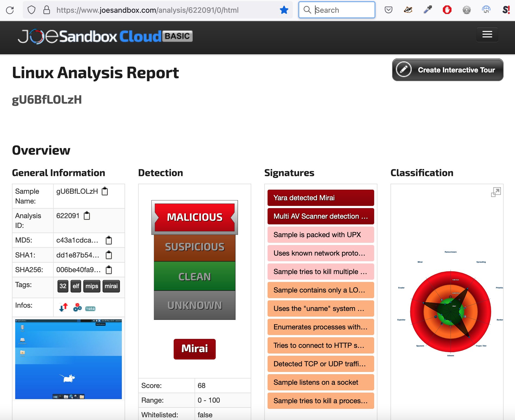Viewport: 515px width, 420px height.
Task: Click the network traffic arrows info icon
Action: click(x=63, y=307)
